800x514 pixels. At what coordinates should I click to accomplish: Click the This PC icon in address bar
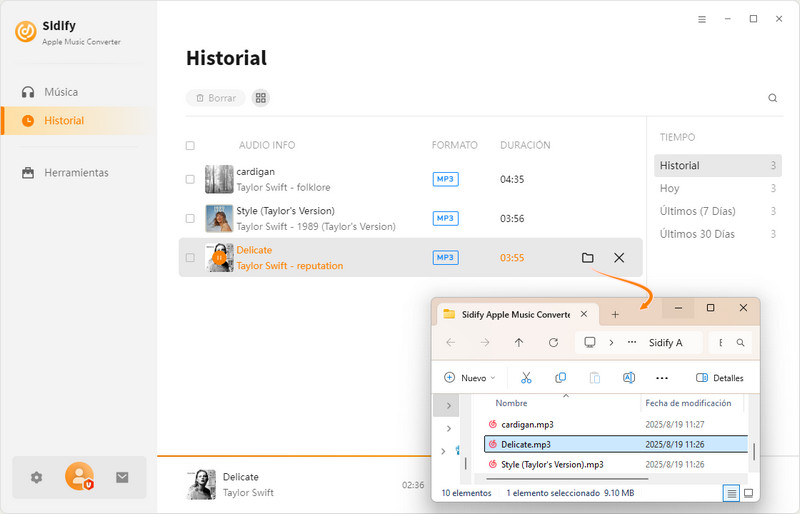pyautogui.click(x=590, y=342)
